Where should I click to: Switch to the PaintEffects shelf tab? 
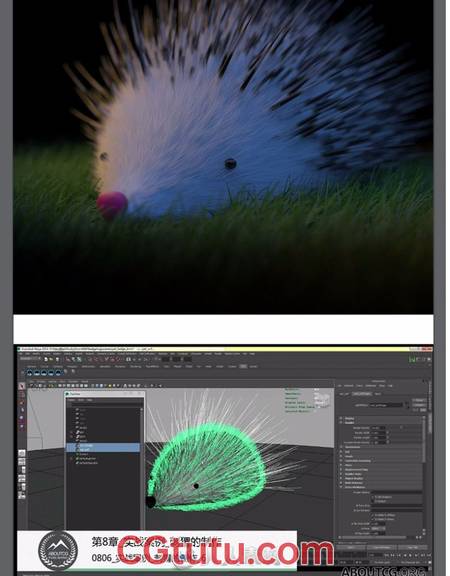[152, 367]
